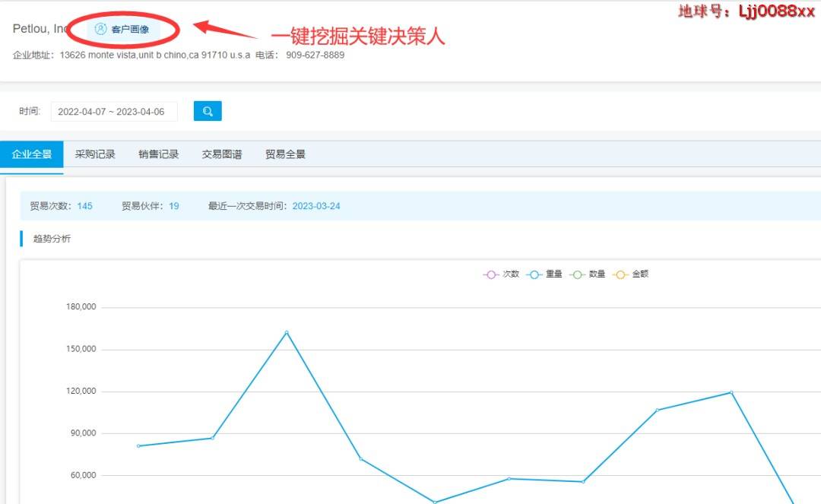
Task: Click the address 13626 monte vista text
Action: 155,55
